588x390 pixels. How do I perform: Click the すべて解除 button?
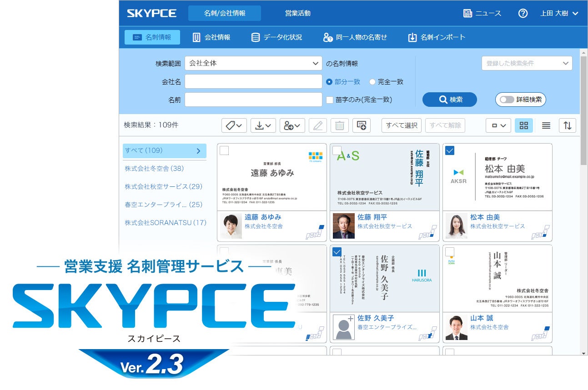(x=445, y=125)
